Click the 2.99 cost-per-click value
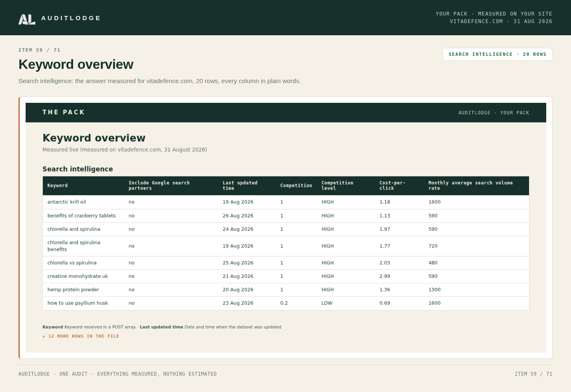The image size is (571, 392). (385, 276)
